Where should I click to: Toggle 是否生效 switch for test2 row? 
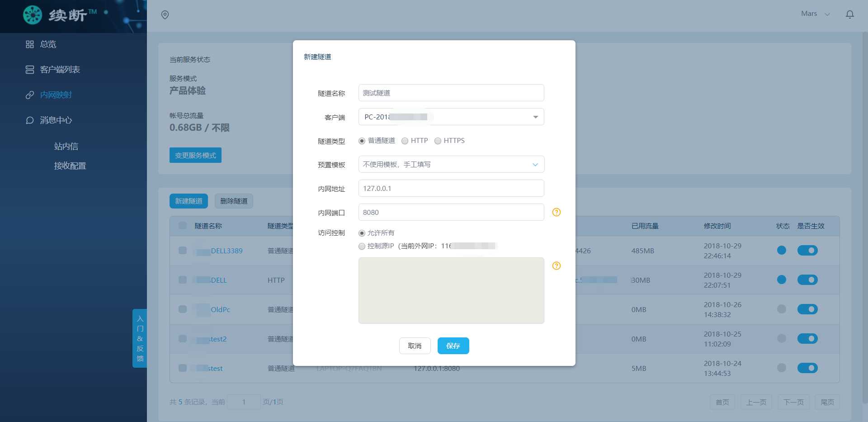click(x=807, y=338)
